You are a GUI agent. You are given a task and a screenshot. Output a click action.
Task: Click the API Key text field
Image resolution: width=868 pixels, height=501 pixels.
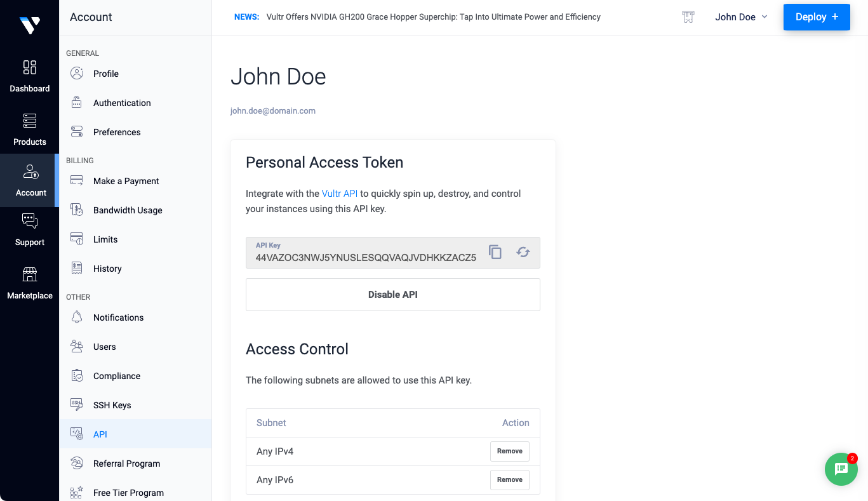(365, 257)
